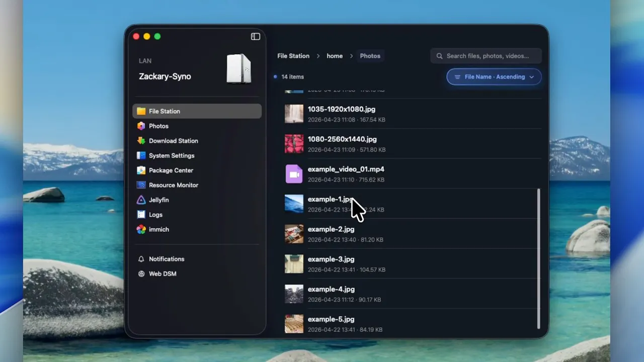The width and height of the screenshot is (644, 362).
Task: Click the Zackary-Syno device name
Action: (x=165, y=76)
